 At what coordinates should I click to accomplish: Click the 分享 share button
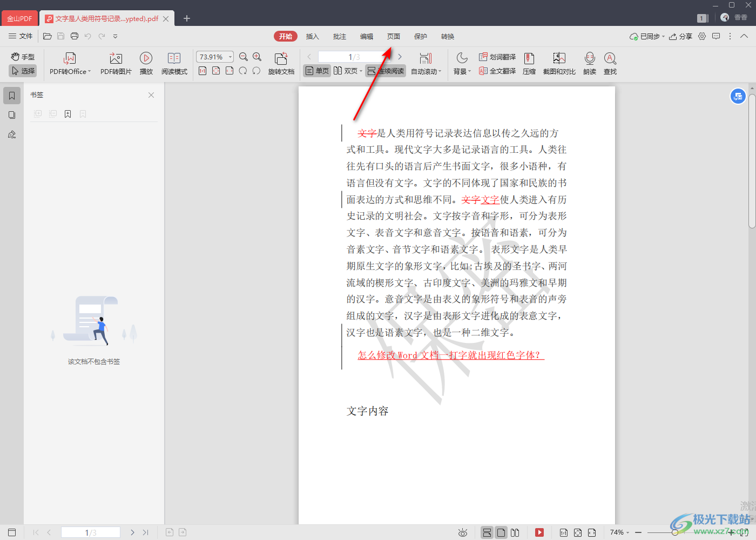(680, 36)
